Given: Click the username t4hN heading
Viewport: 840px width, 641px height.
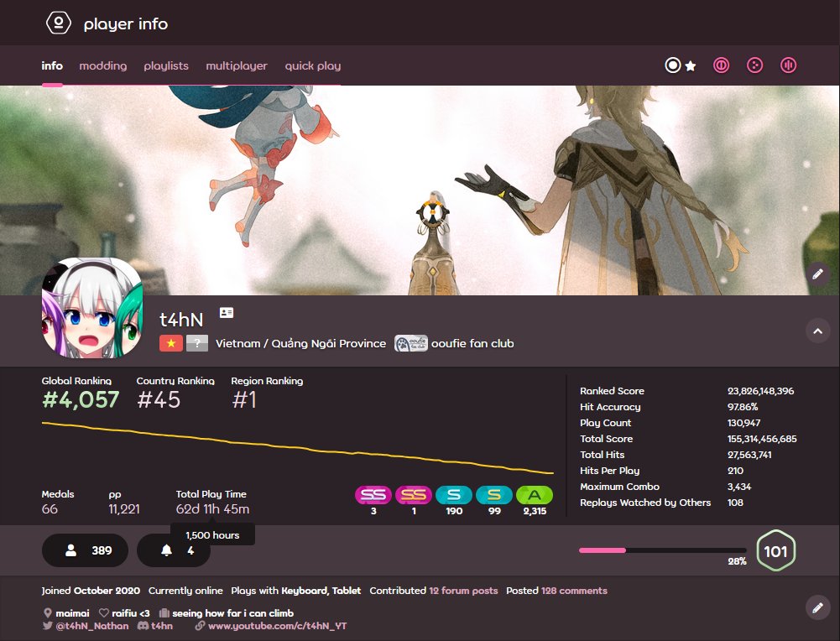Looking at the screenshot, I should [181, 320].
